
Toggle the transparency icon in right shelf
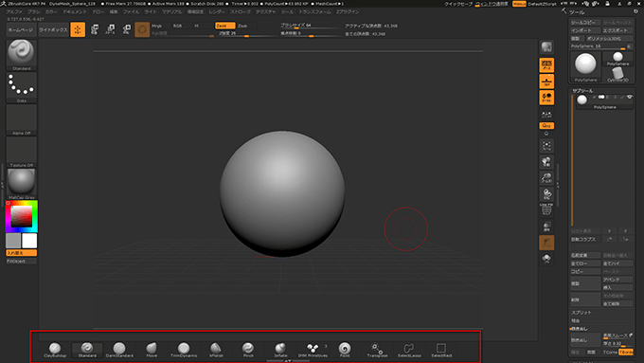[x=546, y=227]
